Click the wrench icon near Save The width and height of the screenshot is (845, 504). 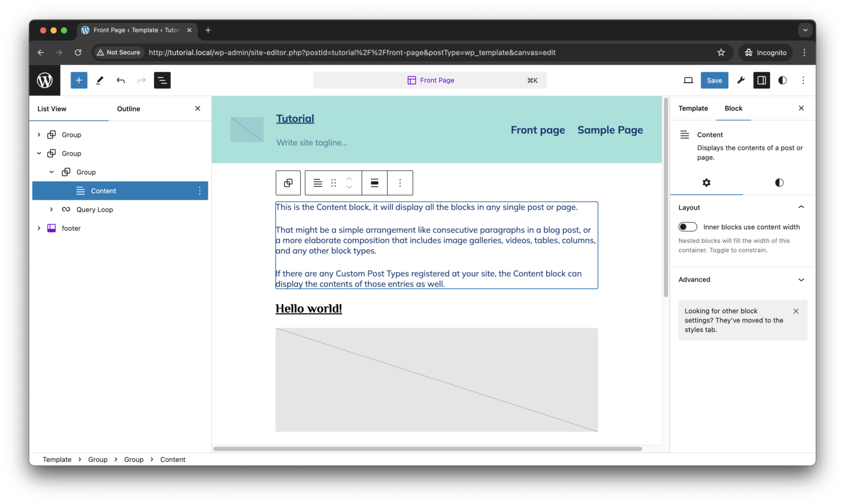(x=740, y=80)
